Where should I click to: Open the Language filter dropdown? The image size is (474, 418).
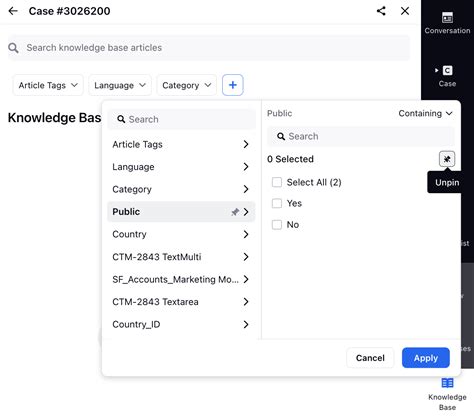point(120,85)
